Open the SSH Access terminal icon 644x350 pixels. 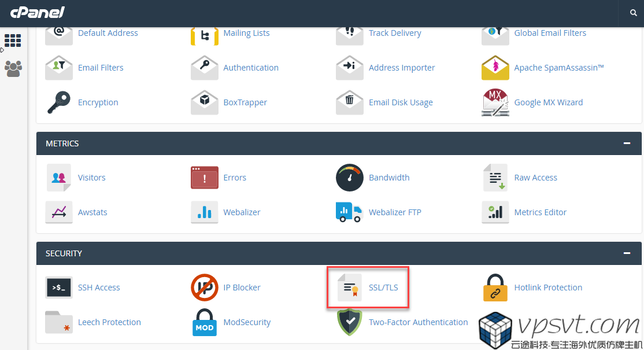pos(59,288)
